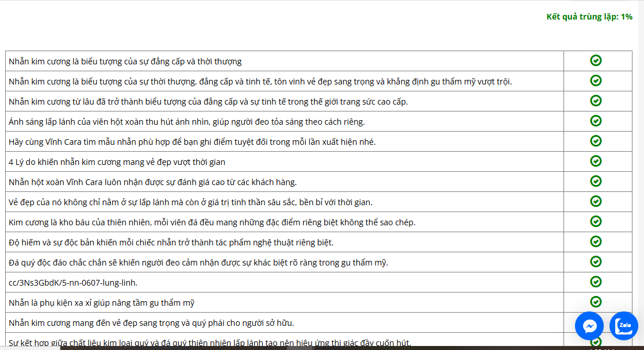This screenshot has height=350, width=644.
Task: Click check icon for 'Đá quý độc đáo' row
Action: point(596,262)
